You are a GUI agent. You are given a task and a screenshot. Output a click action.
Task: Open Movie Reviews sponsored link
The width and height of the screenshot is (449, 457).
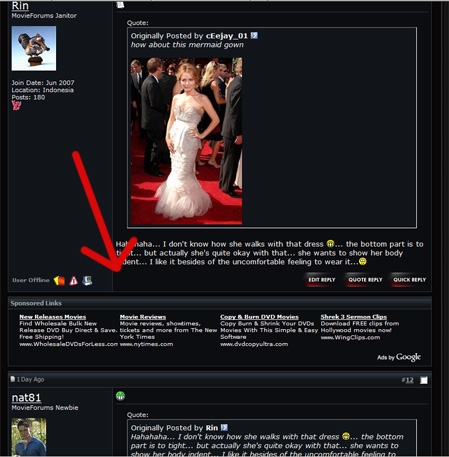(143, 317)
